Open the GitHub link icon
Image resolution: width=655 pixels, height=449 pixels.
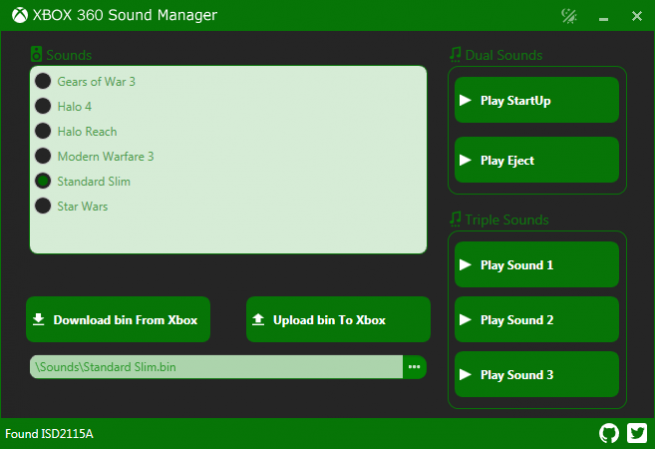click(x=608, y=433)
